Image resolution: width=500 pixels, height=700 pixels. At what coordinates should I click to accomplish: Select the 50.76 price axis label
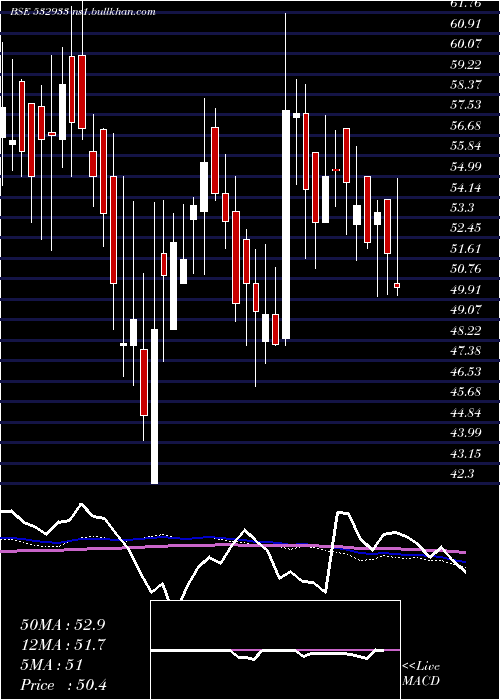click(x=466, y=269)
